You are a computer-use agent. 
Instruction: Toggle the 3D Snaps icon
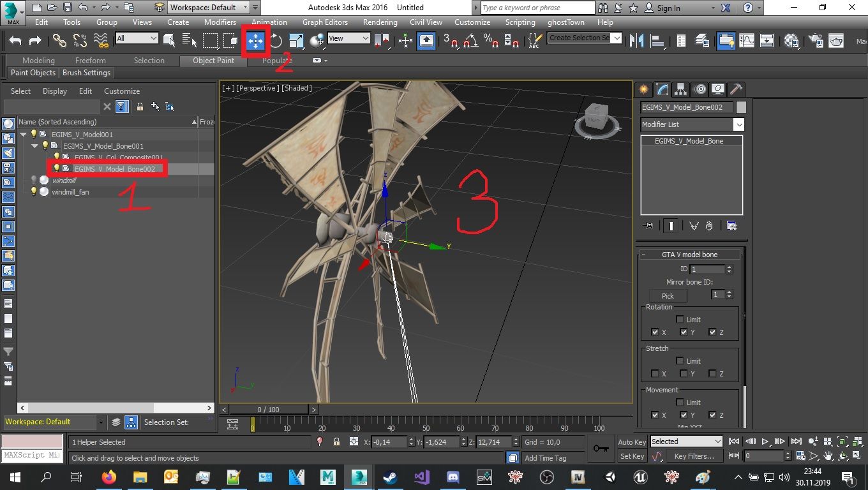451,41
